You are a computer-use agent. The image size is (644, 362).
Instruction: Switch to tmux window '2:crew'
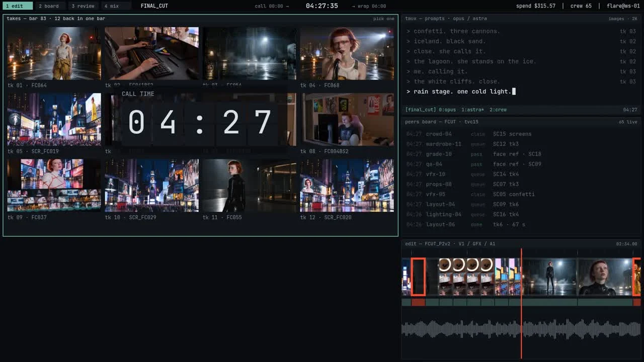pyautogui.click(x=498, y=110)
